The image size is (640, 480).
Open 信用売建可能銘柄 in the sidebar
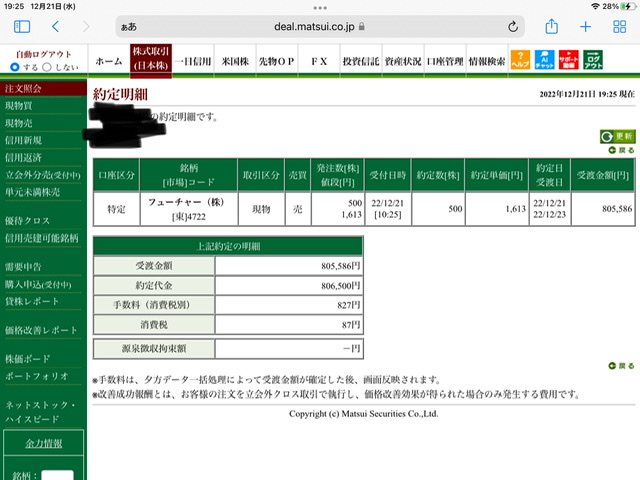42,238
